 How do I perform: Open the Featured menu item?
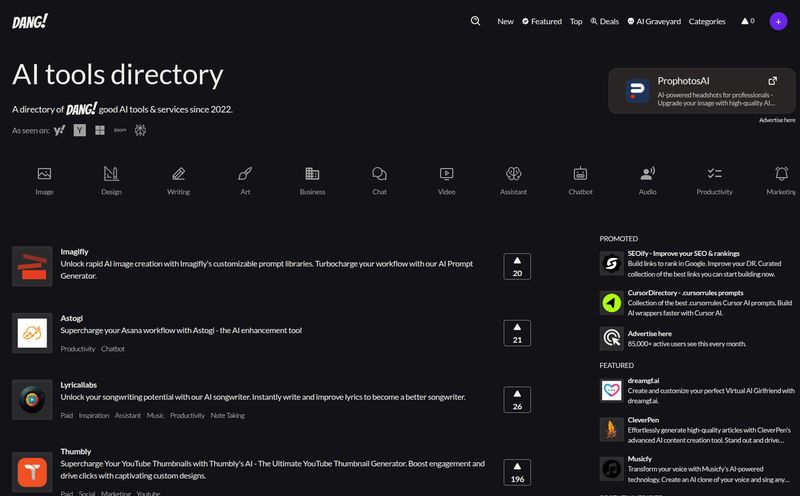[542, 21]
